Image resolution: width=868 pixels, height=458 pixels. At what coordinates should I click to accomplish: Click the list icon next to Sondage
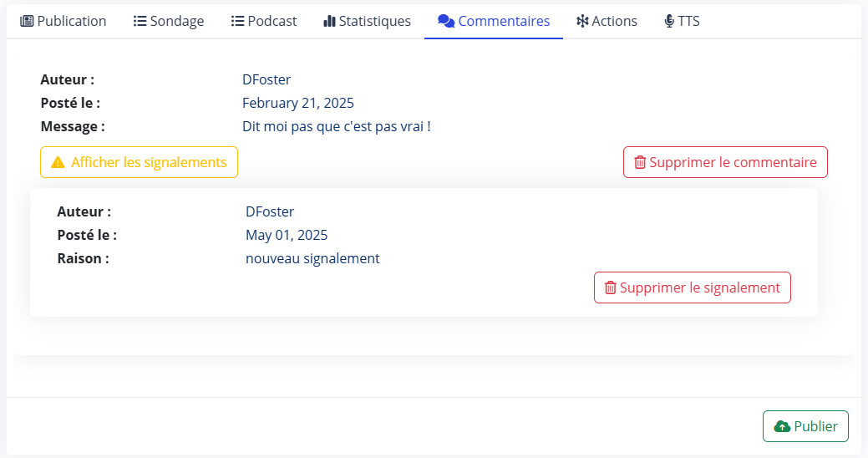tap(140, 21)
